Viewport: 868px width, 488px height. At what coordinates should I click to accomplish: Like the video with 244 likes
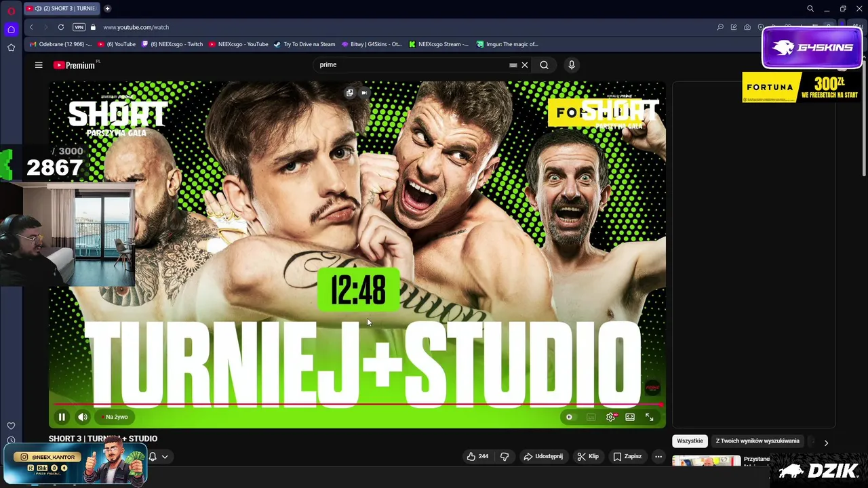click(x=477, y=456)
